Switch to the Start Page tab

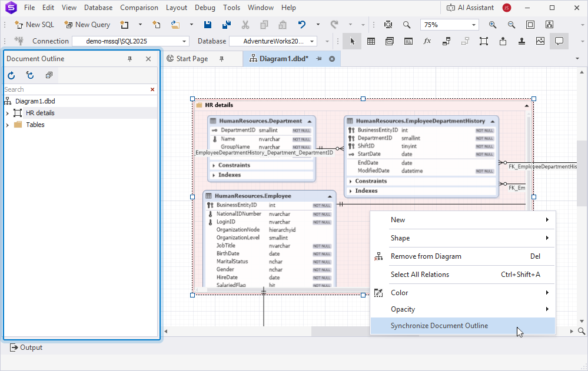pos(192,59)
